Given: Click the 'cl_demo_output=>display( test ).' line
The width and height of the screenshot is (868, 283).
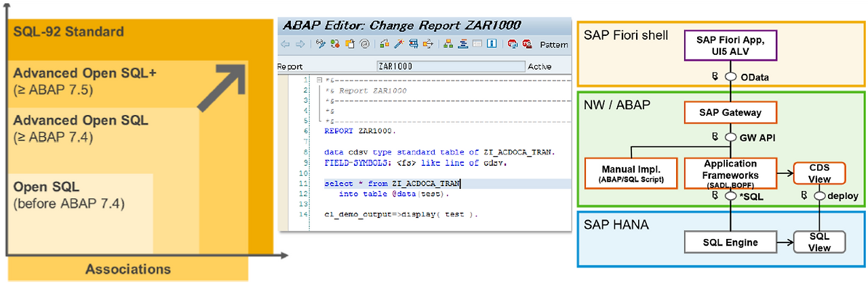Looking at the screenshot, I should 401,215.
